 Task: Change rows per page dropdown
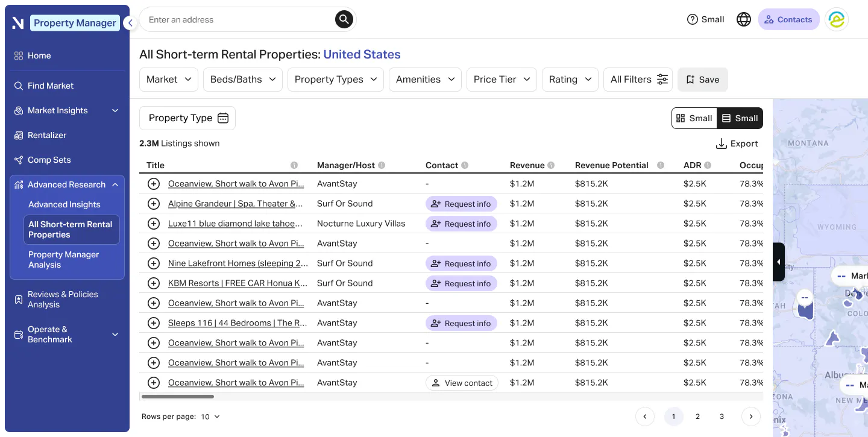click(x=210, y=417)
